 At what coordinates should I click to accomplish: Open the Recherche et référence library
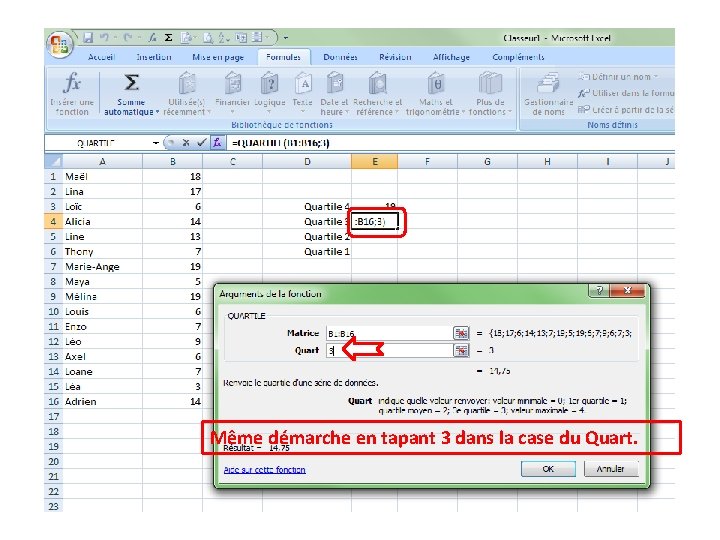pyautogui.click(x=377, y=94)
